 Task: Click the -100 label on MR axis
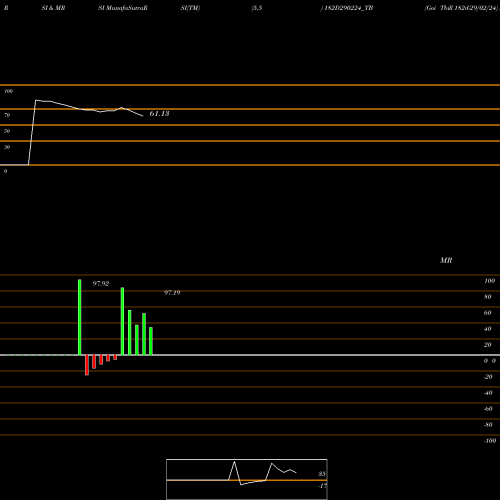[x=490, y=441]
